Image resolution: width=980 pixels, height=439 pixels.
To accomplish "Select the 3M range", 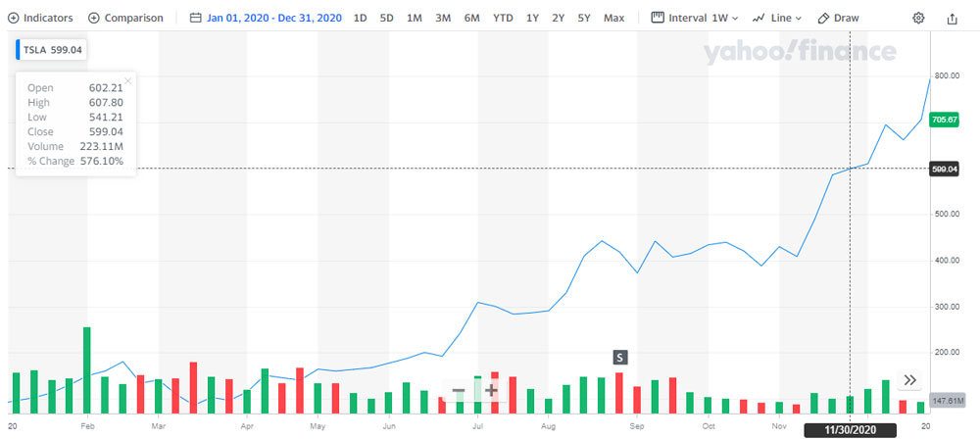I will (x=443, y=19).
